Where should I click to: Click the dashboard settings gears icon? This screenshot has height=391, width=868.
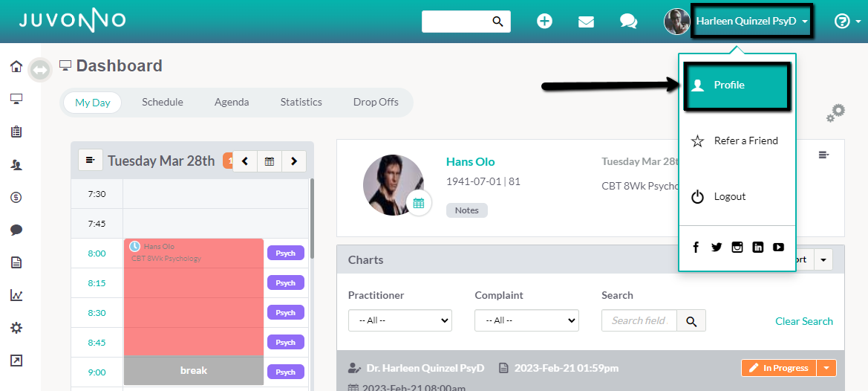(x=836, y=113)
